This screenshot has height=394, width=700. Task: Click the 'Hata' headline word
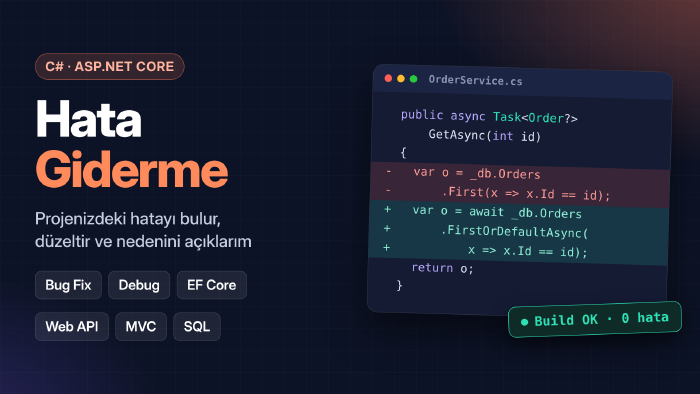point(88,119)
